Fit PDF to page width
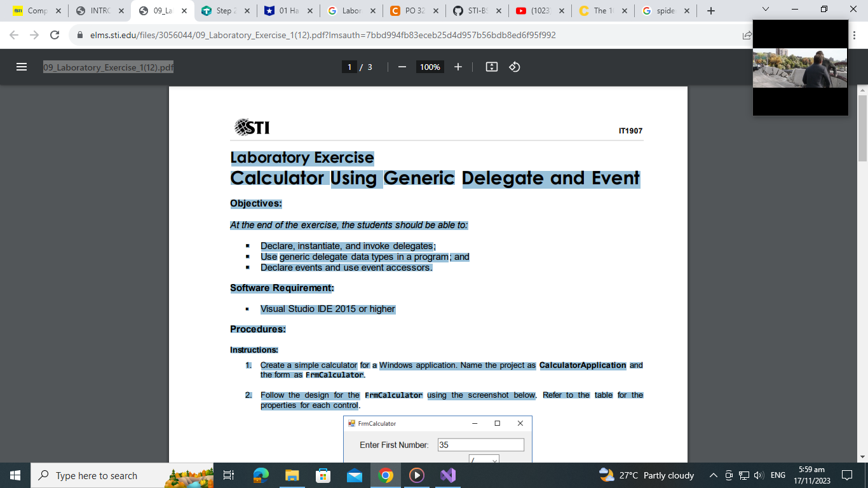 coord(491,67)
